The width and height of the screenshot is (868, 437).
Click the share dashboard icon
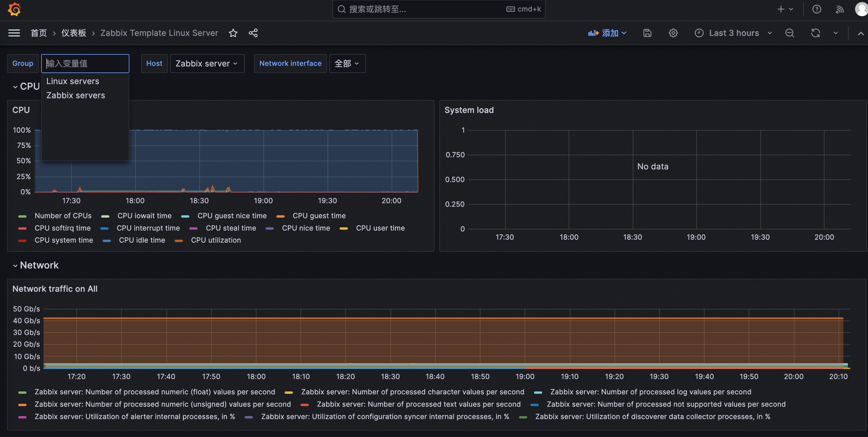[253, 33]
